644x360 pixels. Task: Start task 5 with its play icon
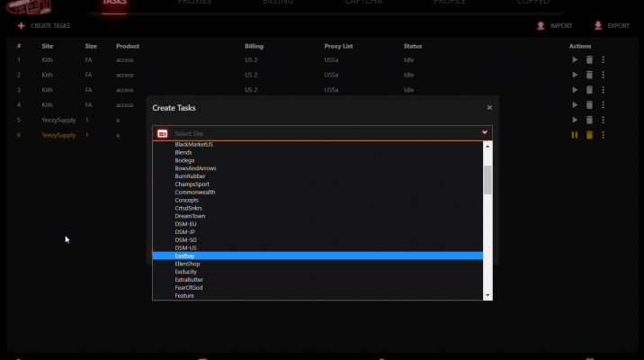pos(575,120)
